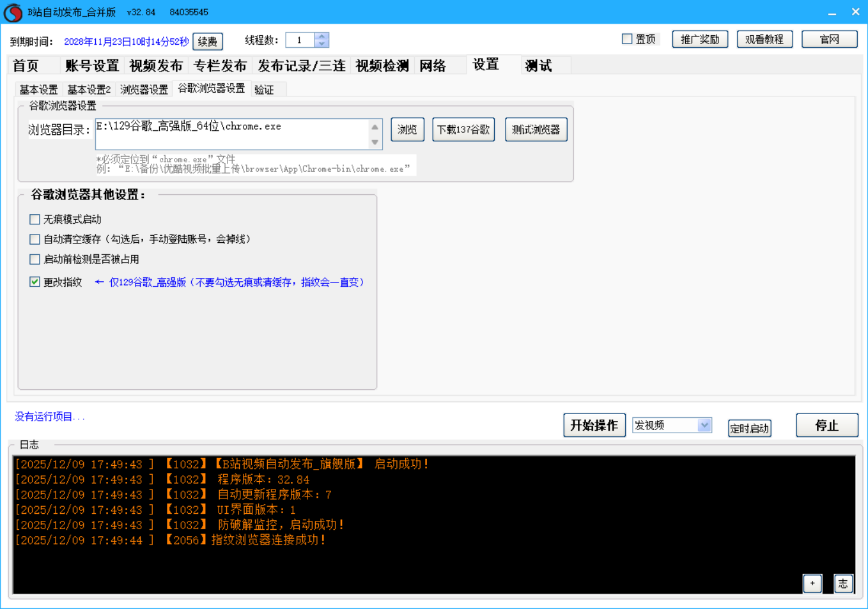The width and height of the screenshot is (868, 609).
Task: Toggle the 置顶 always-on-top checkbox
Action: 627,39
